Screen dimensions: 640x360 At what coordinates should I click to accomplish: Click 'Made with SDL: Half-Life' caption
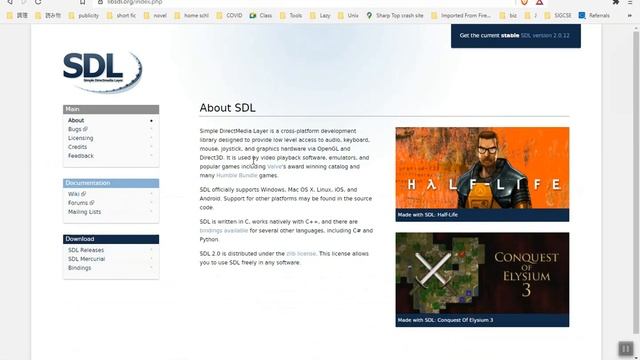[x=427, y=215]
